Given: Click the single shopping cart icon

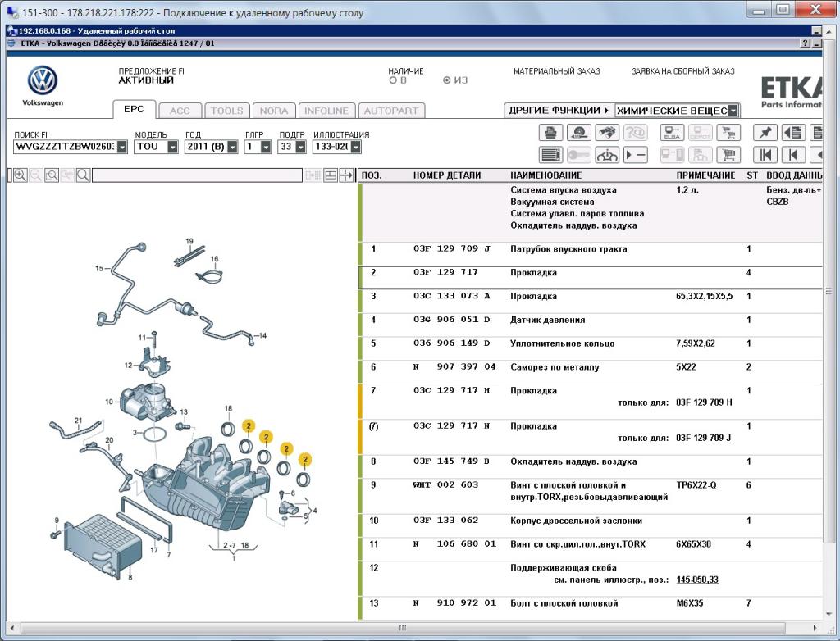Looking at the screenshot, I should point(728,155).
